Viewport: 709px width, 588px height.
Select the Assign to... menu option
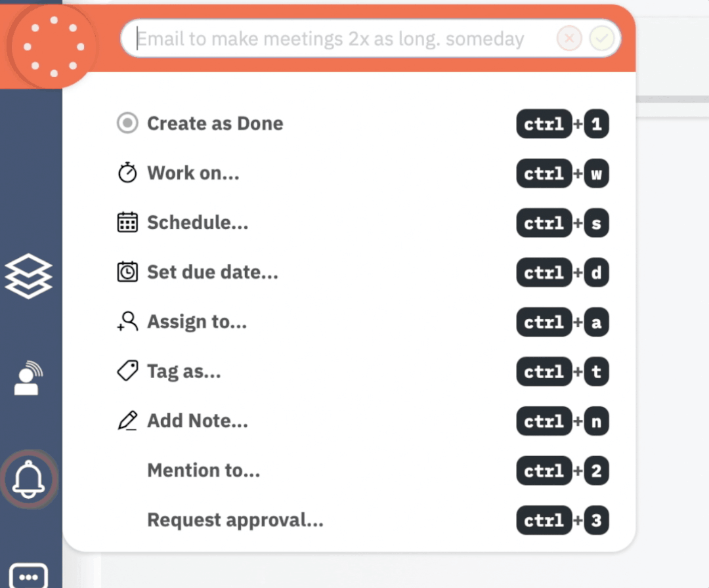(x=197, y=322)
